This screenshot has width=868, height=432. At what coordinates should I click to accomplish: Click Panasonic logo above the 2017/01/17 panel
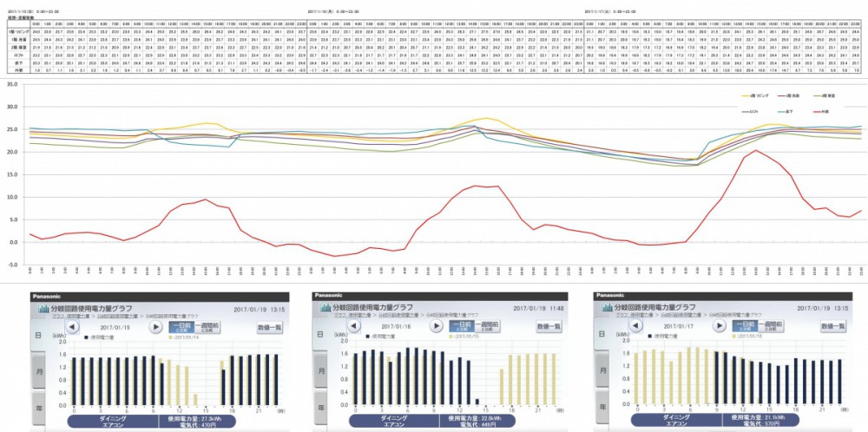pos(609,296)
